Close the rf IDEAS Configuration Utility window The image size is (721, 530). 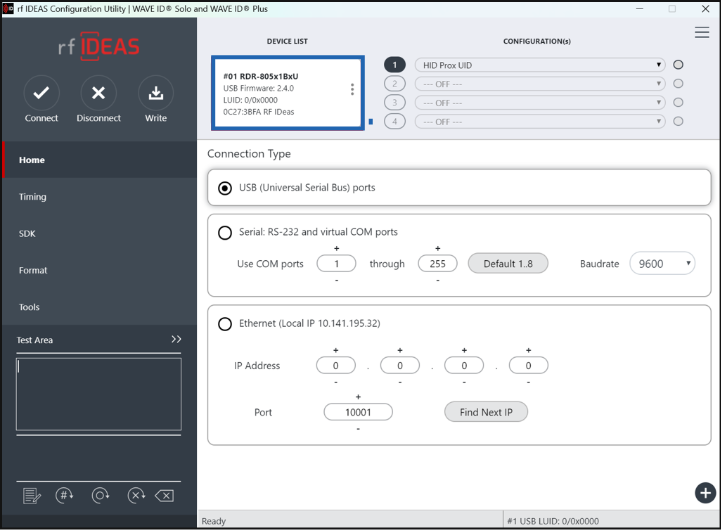point(705,9)
